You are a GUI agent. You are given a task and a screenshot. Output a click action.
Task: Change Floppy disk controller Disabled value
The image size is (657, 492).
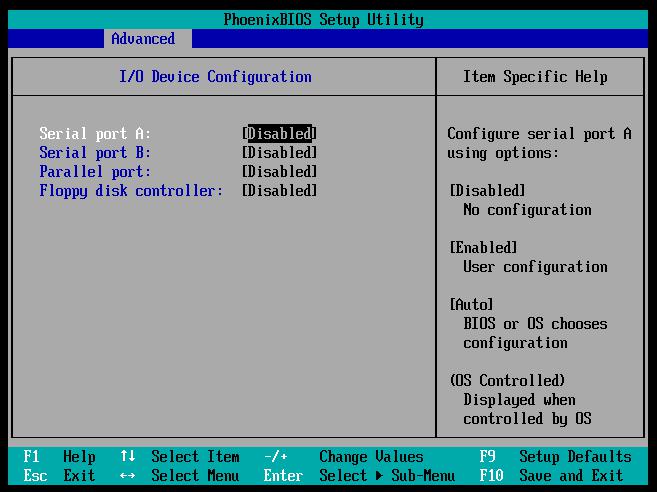click(x=279, y=191)
